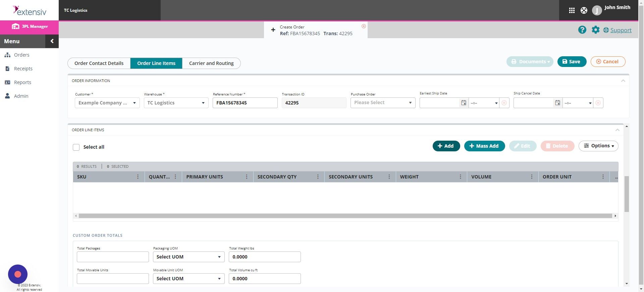The width and height of the screenshot is (644, 292).
Task: Click the Cancel button
Action: [x=608, y=62]
